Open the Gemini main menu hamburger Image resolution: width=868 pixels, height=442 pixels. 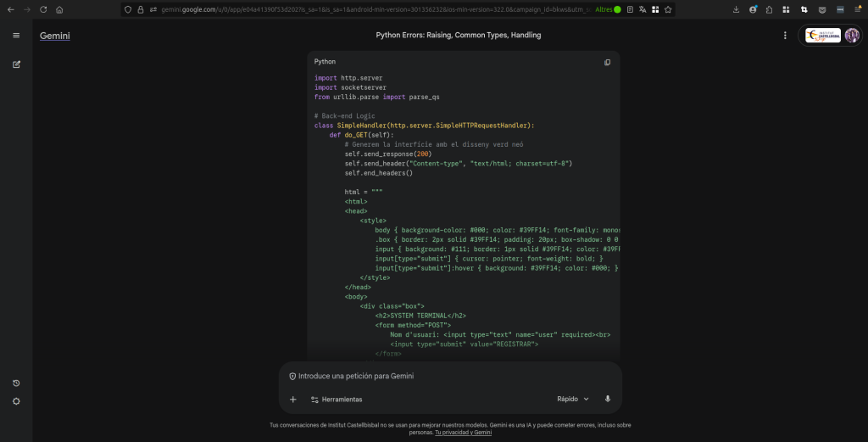[x=16, y=36]
